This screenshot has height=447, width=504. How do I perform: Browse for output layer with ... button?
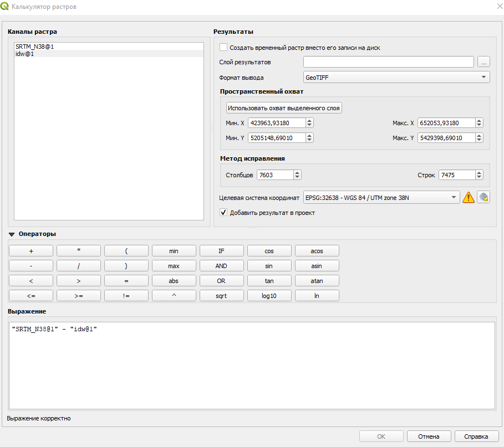tap(483, 61)
